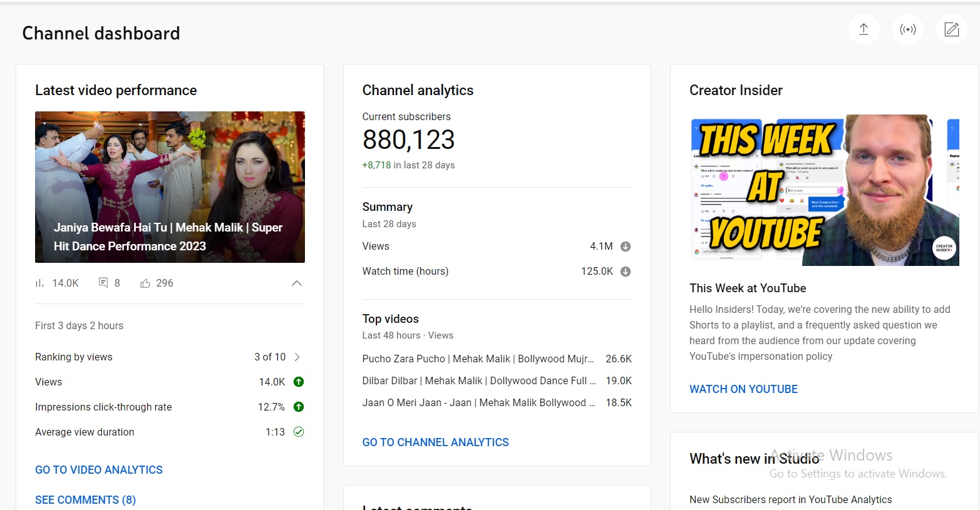Viewport: 980px width, 510px height.
Task: Click the Go live broadcast icon
Action: point(908,29)
